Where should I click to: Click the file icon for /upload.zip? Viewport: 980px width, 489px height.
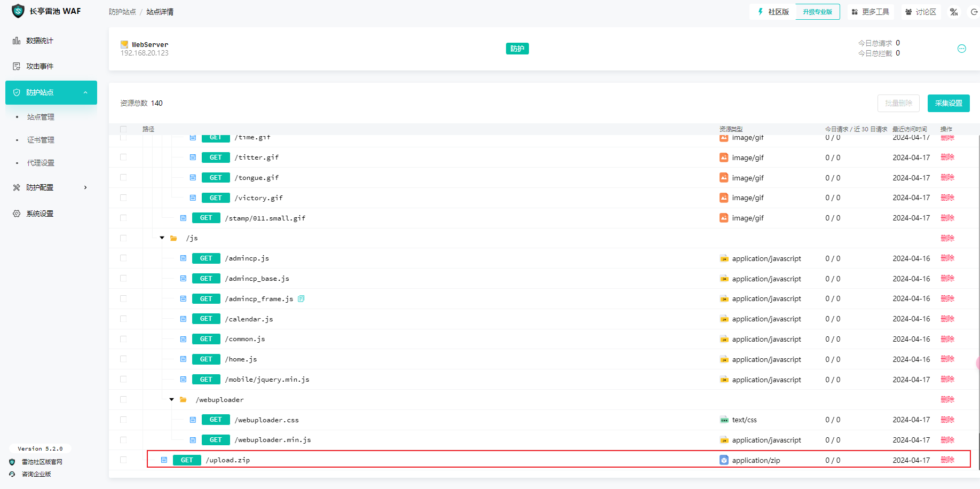(x=164, y=460)
